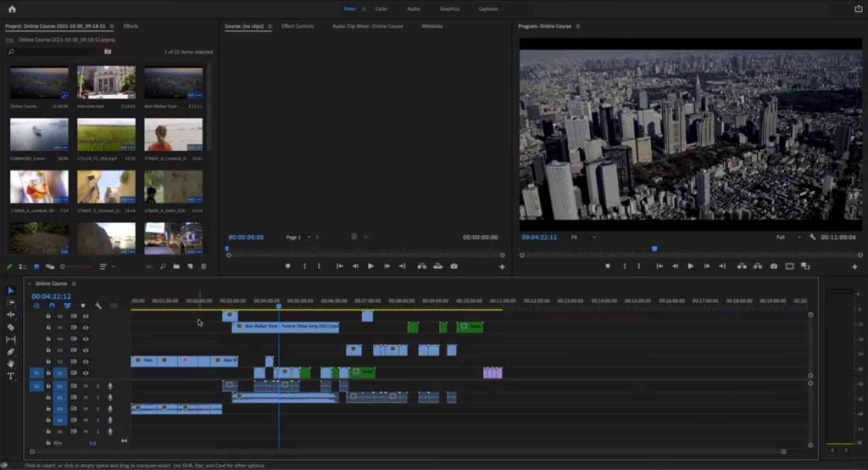Viewport: 868px width, 470px height.
Task: Open Full playback resolution dropdown
Action: [x=789, y=238]
